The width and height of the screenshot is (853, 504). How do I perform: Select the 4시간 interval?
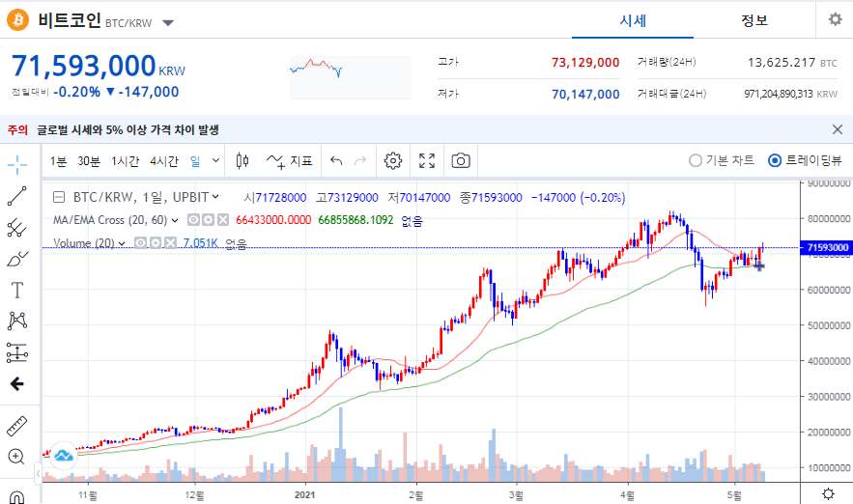164,161
